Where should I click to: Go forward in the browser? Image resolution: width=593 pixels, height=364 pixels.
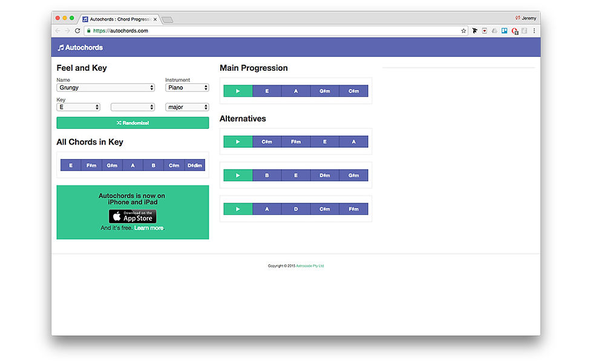click(67, 31)
